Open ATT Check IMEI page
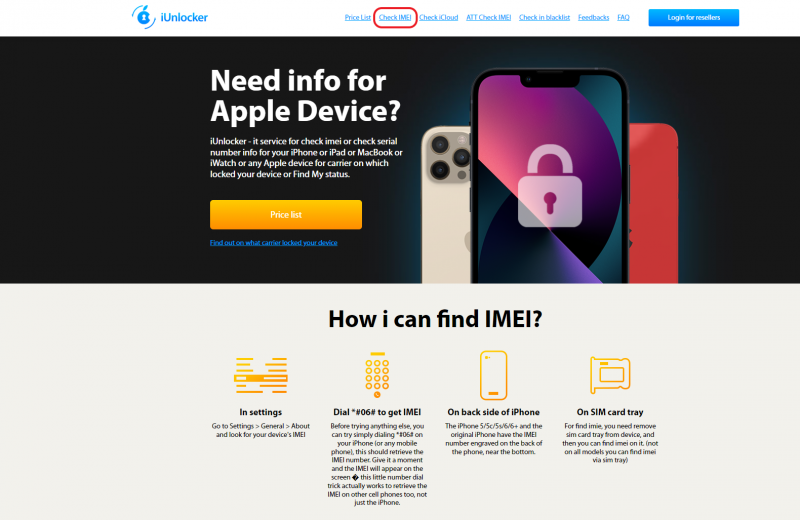This screenshot has width=800, height=520. [488, 17]
